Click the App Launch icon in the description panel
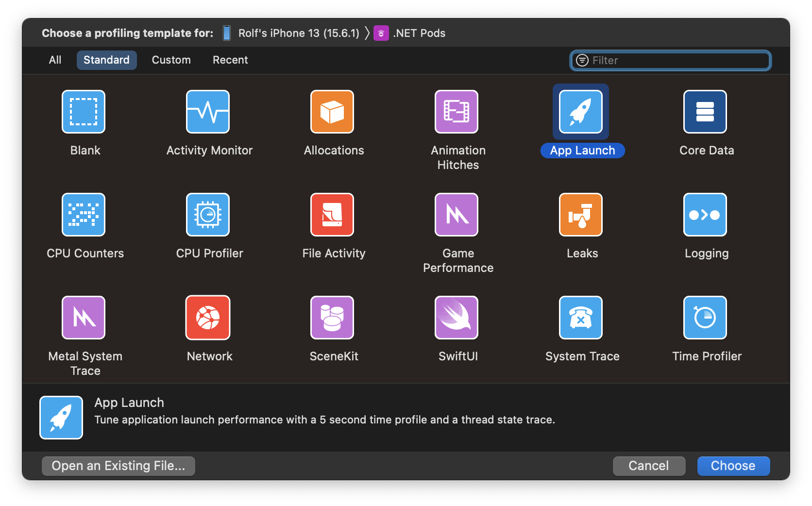812x506 pixels. [61, 418]
